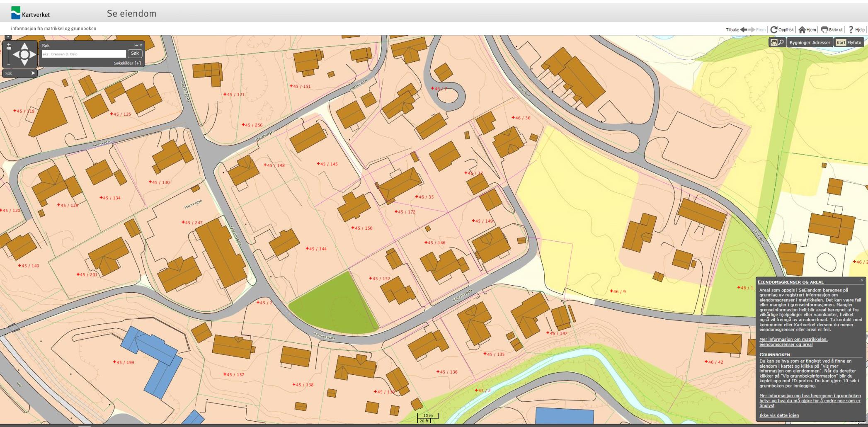Click the zoom slider handle
Screen dimensions: 868x427
coord(9,48)
